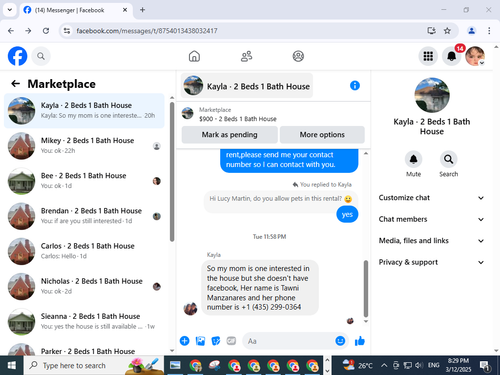
Task: Click large listing photo in info panel
Action: (x=432, y=95)
